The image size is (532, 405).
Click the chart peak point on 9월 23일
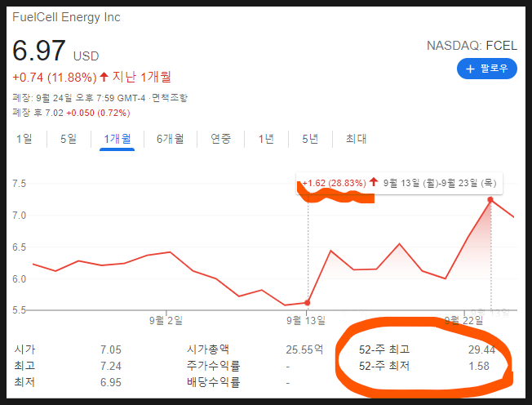click(490, 199)
